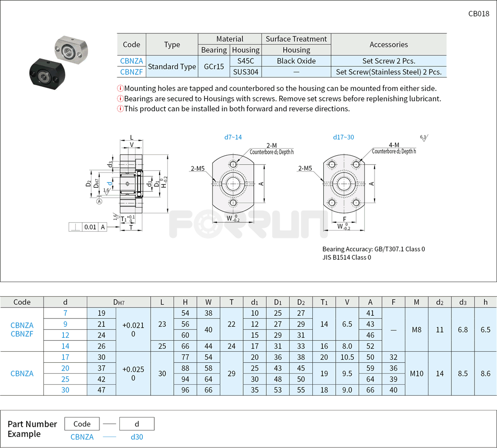
Task: Click the info icon beside the forward and reverse note
Action: [x=120, y=109]
